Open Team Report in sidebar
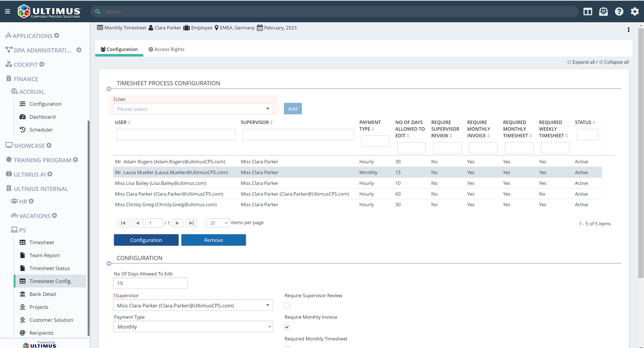644x348 pixels. 45,255
